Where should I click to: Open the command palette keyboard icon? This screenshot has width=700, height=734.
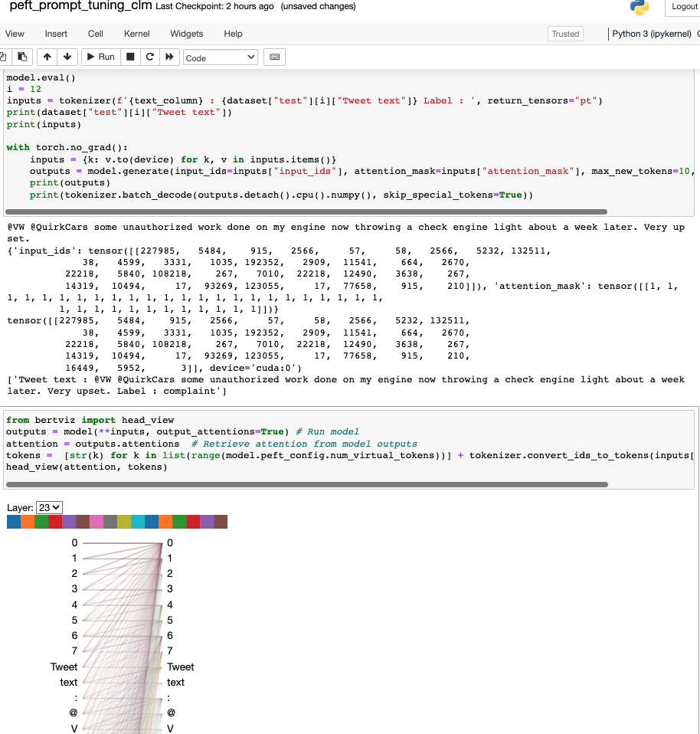(x=274, y=56)
